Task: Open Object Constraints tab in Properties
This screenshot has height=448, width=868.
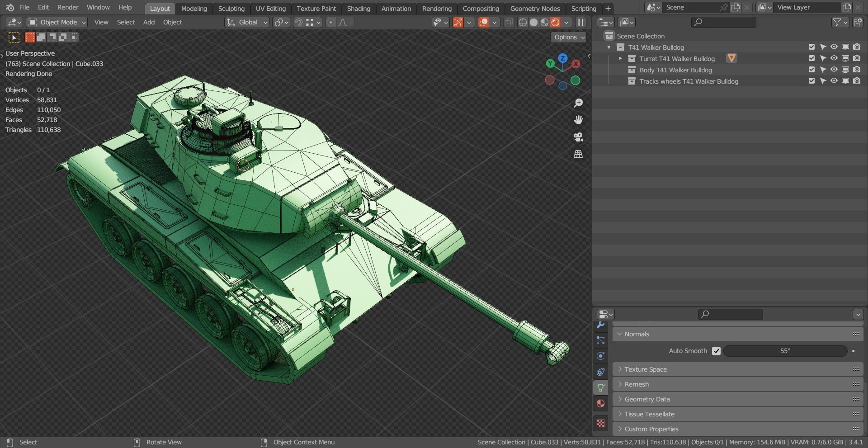Action: coord(600,372)
